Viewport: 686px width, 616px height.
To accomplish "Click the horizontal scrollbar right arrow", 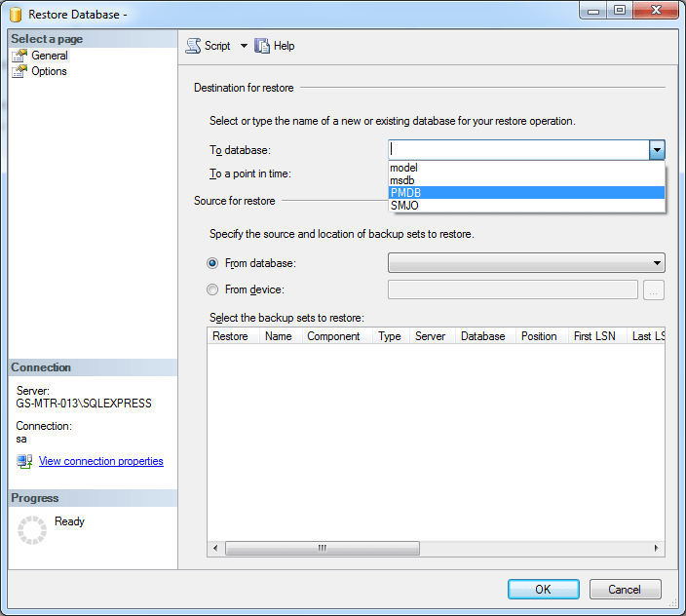I will click(x=657, y=549).
